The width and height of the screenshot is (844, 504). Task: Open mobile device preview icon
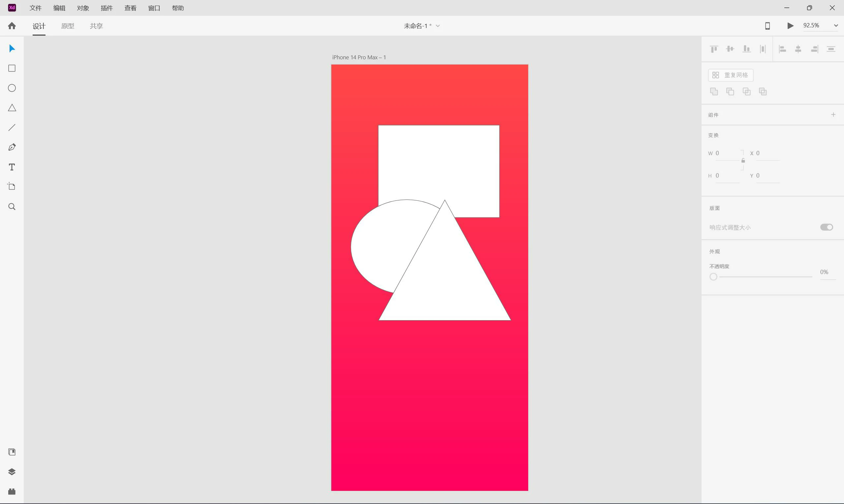(x=768, y=26)
